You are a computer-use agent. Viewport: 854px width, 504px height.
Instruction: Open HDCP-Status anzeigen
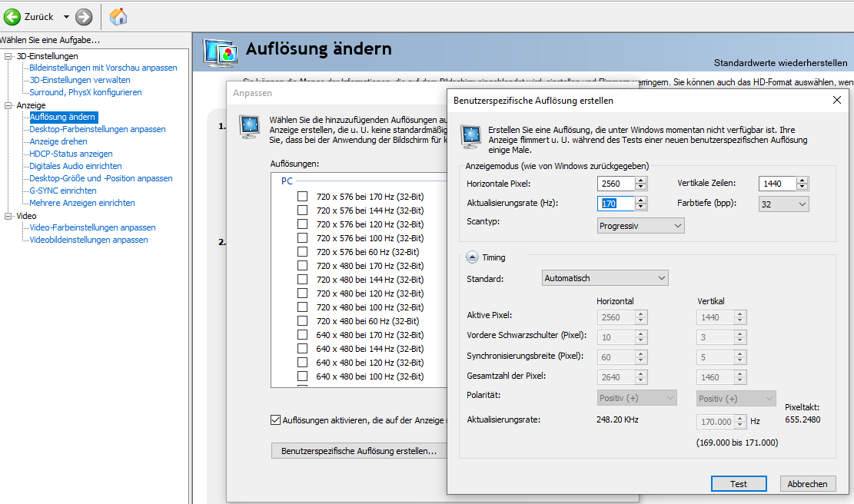(71, 154)
